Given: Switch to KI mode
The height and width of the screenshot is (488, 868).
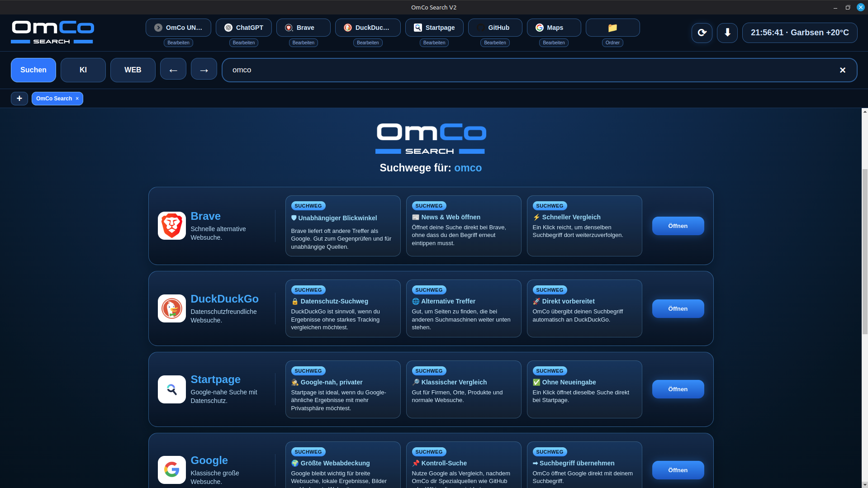Looking at the screenshot, I should (83, 70).
